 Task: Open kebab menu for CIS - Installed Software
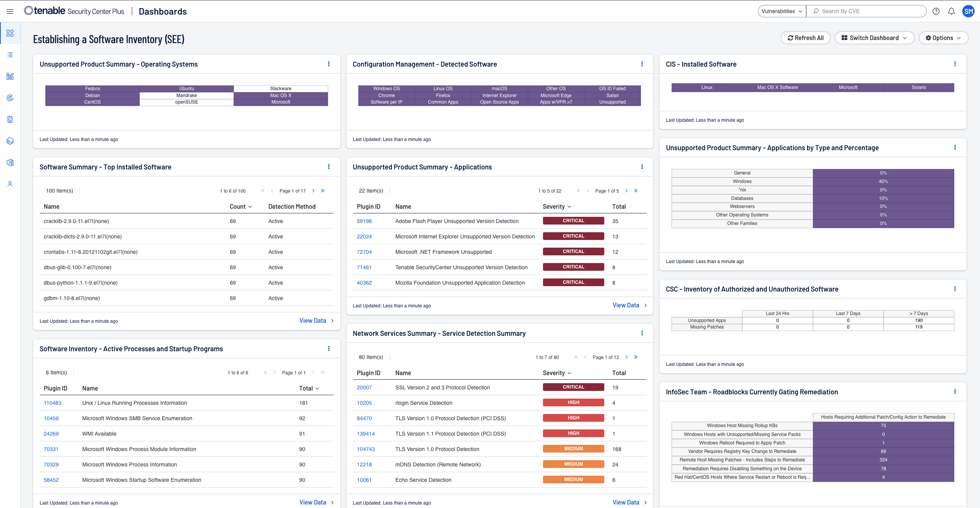955,64
